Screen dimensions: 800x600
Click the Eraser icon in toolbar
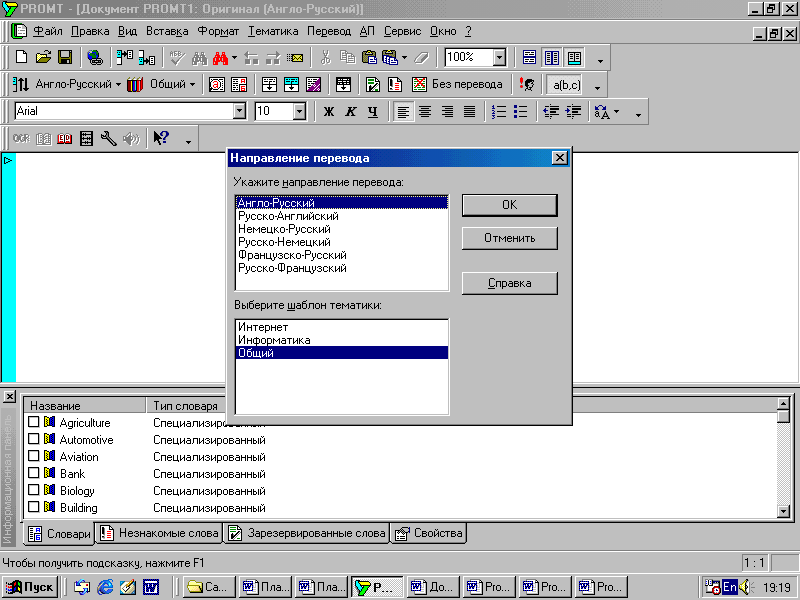(x=421, y=58)
